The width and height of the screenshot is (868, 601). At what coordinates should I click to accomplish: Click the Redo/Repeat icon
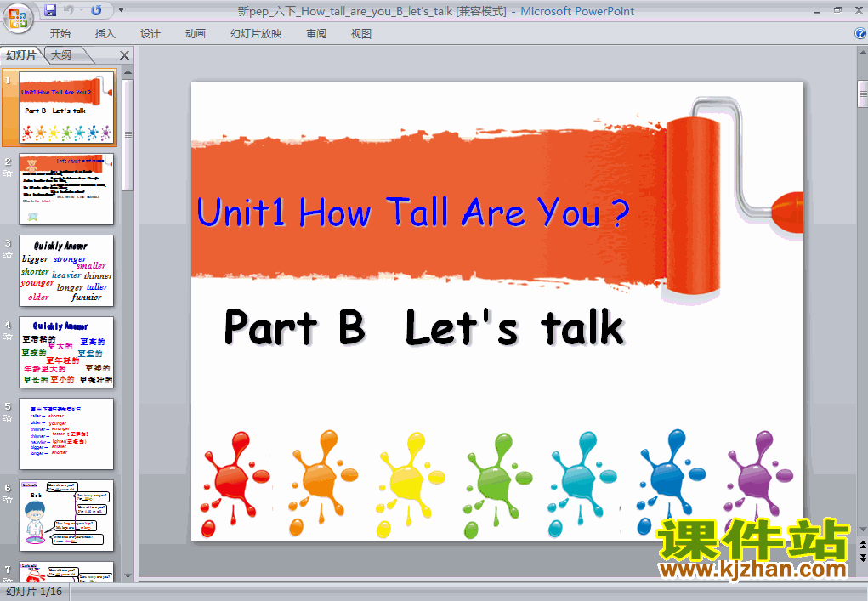point(96,10)
